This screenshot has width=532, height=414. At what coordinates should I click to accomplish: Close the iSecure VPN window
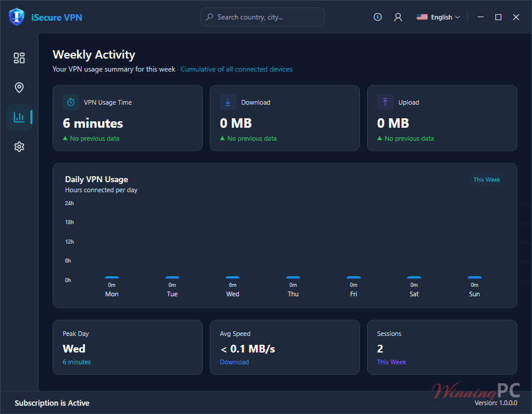(x=516, y=17)
